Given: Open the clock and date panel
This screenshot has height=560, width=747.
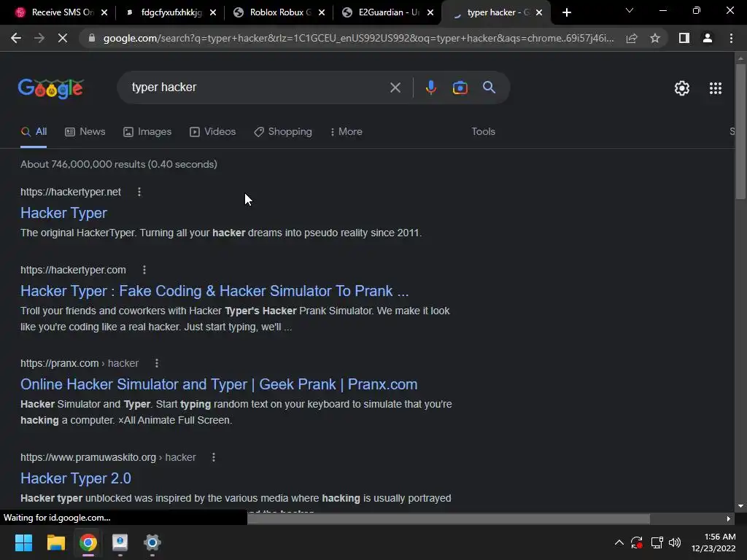Looking at the screenshot, I should (x=713, y=542).
